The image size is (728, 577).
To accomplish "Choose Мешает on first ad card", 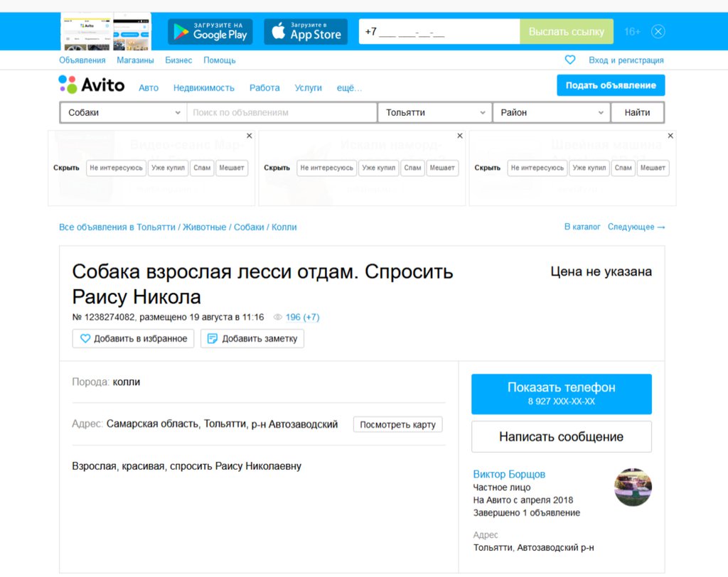I will point(232,168).
